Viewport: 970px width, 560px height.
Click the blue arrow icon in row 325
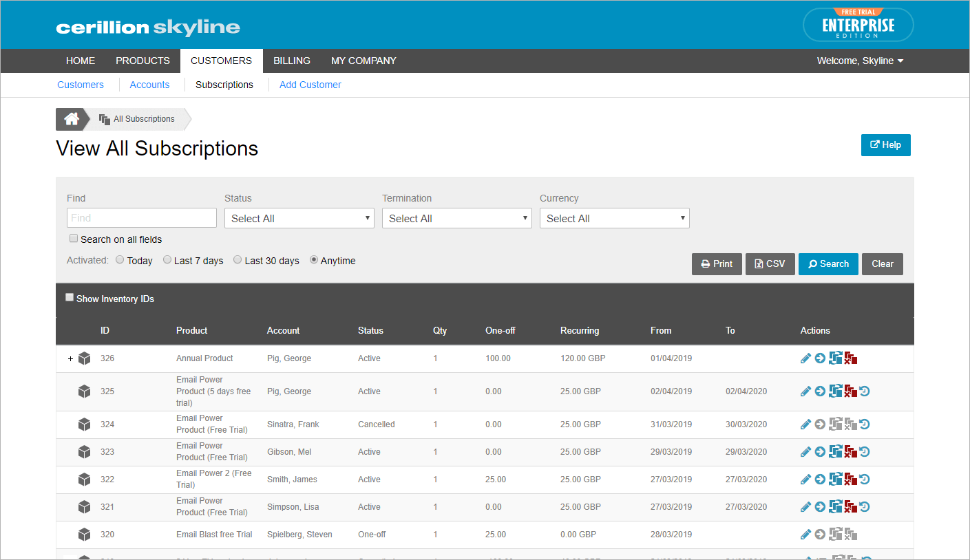point(820,391)
